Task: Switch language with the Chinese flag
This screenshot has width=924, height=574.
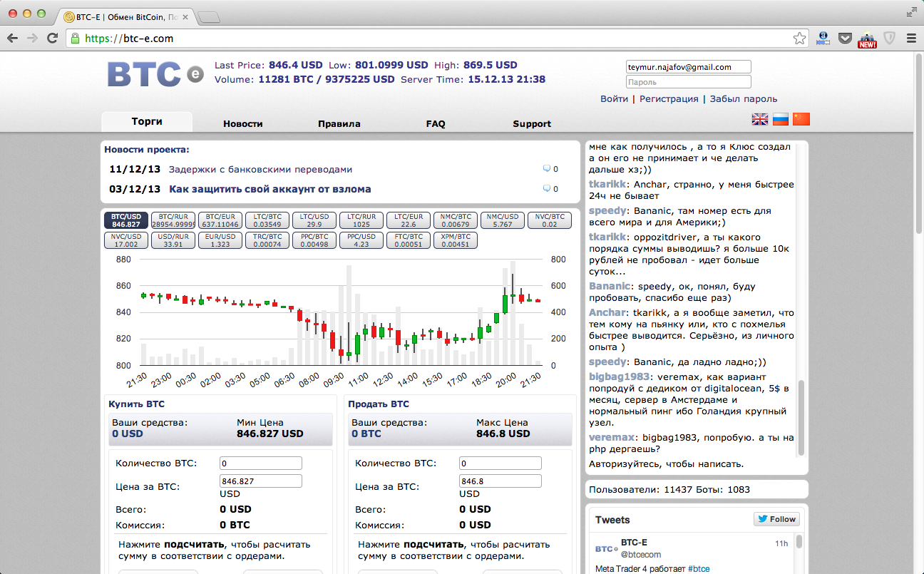Action: coord(801,119)
